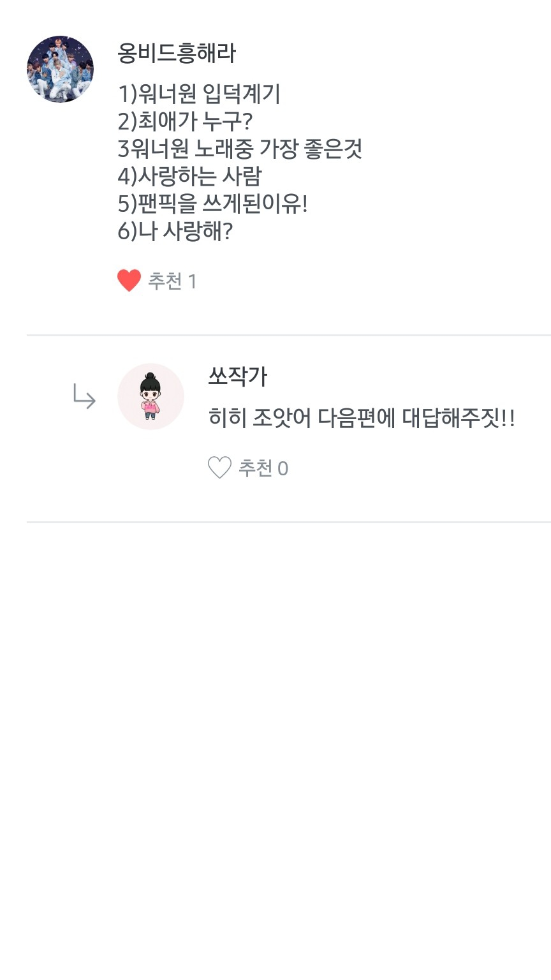The width and height of the screenshot is (551, 980).
Task: Click the divider line above 쏘작가's reply
Action: [x=288, y=335]
